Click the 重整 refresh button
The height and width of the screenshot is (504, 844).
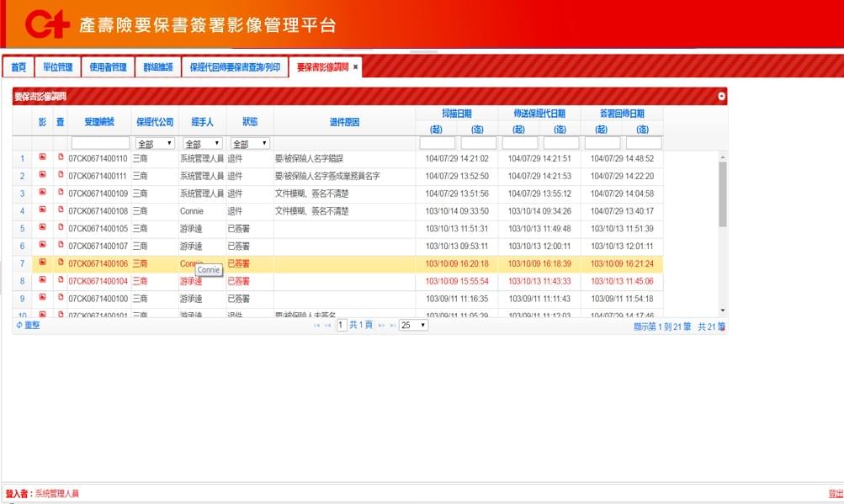(x=28, y=326)
